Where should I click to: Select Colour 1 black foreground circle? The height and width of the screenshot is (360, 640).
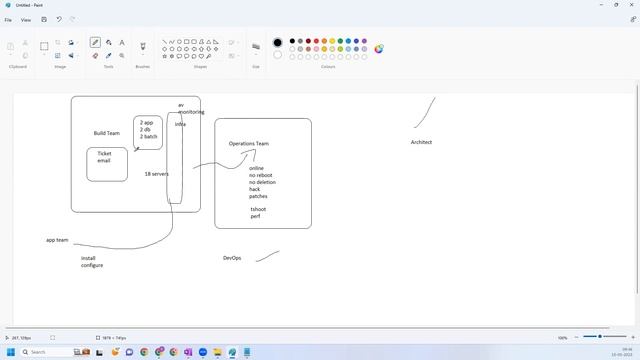click(278, 42)
